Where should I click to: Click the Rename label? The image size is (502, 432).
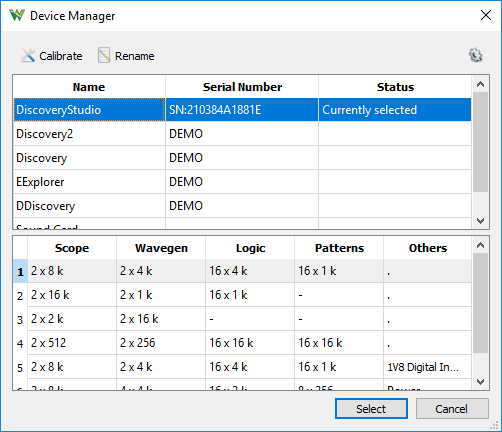(135, 56)
